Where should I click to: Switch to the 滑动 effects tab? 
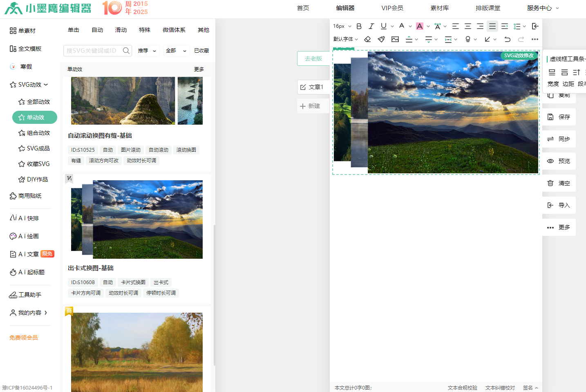coord(121,30)
